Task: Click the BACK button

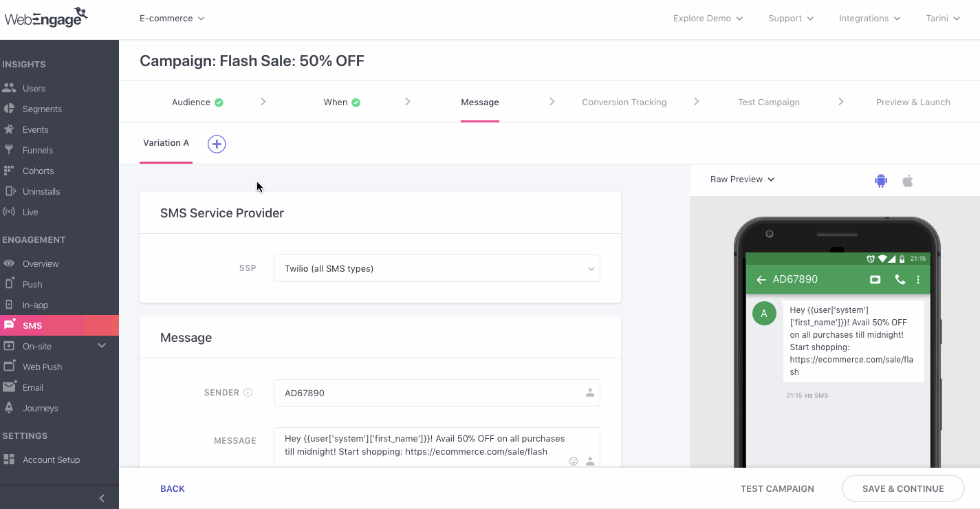Action: (173, 488)
